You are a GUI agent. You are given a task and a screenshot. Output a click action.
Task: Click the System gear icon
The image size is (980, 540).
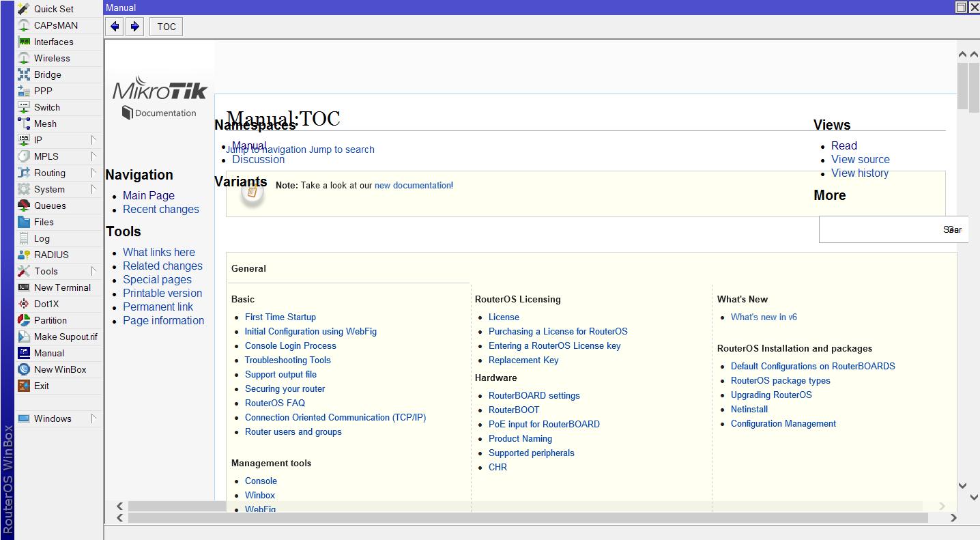[24, 189]
